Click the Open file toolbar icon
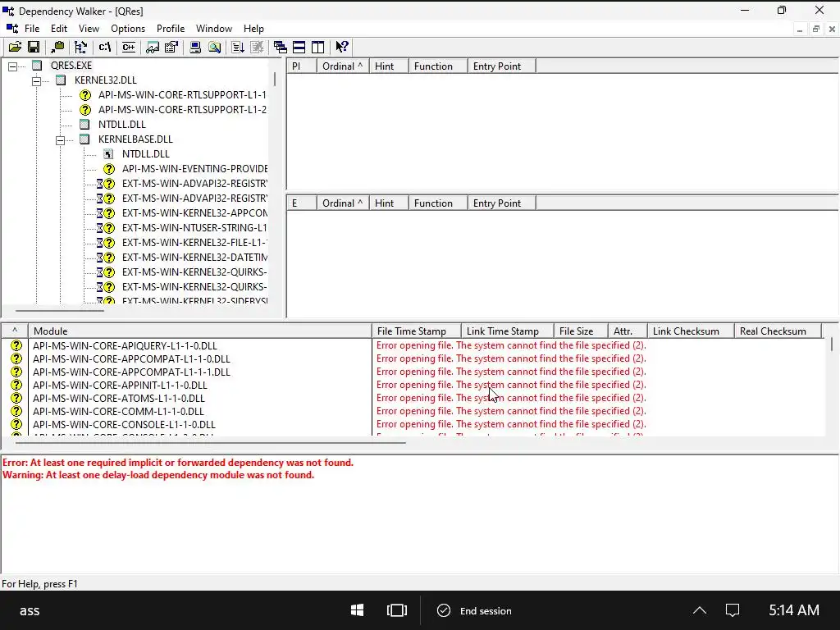 click(15, 47)
